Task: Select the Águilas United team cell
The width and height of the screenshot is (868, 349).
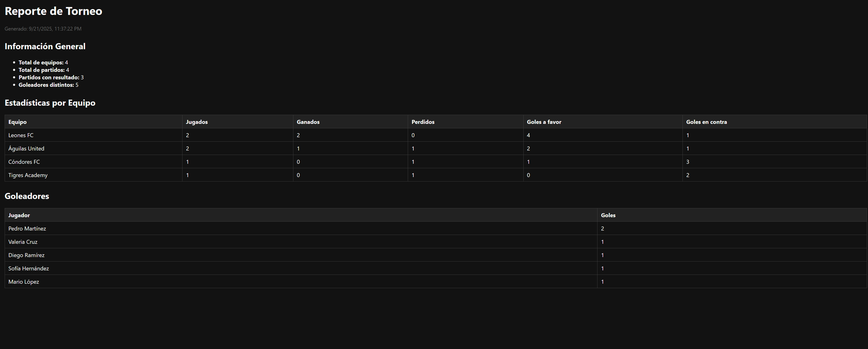Action: click(x=26, y=148)
